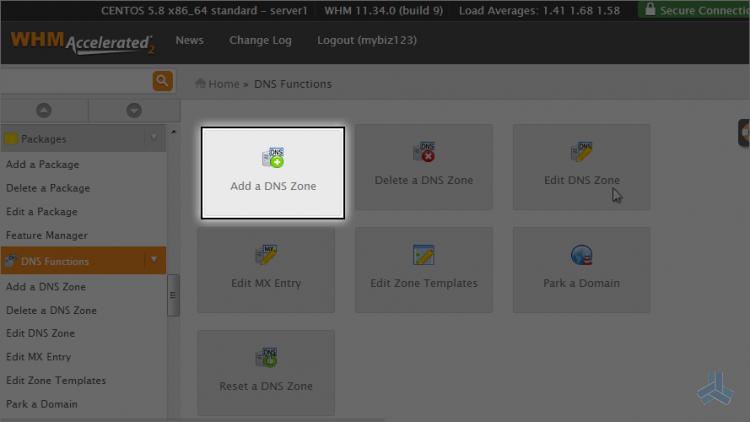
Task: Click Logout (mybiz123)
Action: click(x=367, y=40)
